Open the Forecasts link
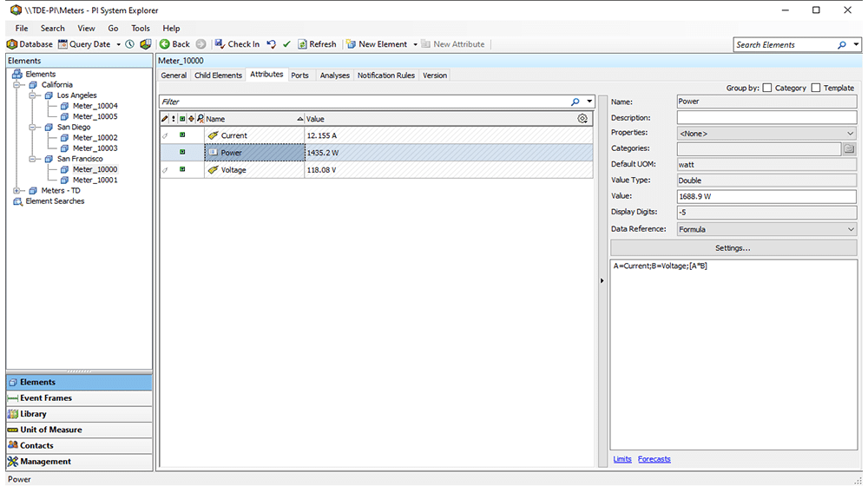868x486 pixels. click(x=654, y=459)
